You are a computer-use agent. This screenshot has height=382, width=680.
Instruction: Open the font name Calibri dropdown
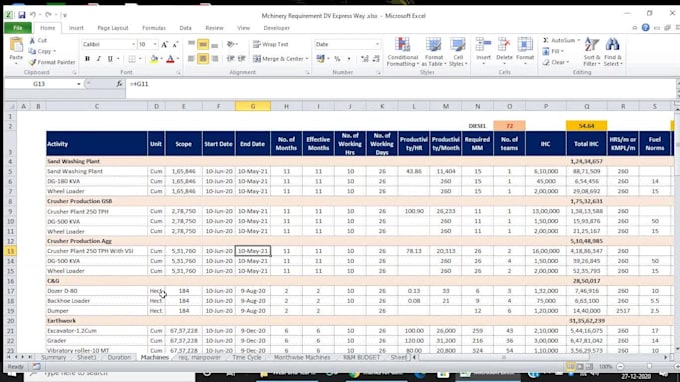(134, 45)
